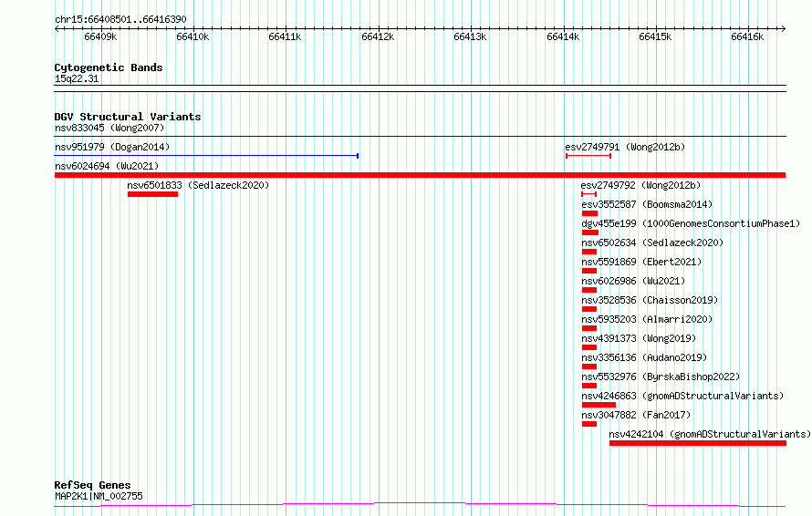This screenshot has width=812, height=516.
Task: Click the 66413k ruler position
Action: (470, 37)
